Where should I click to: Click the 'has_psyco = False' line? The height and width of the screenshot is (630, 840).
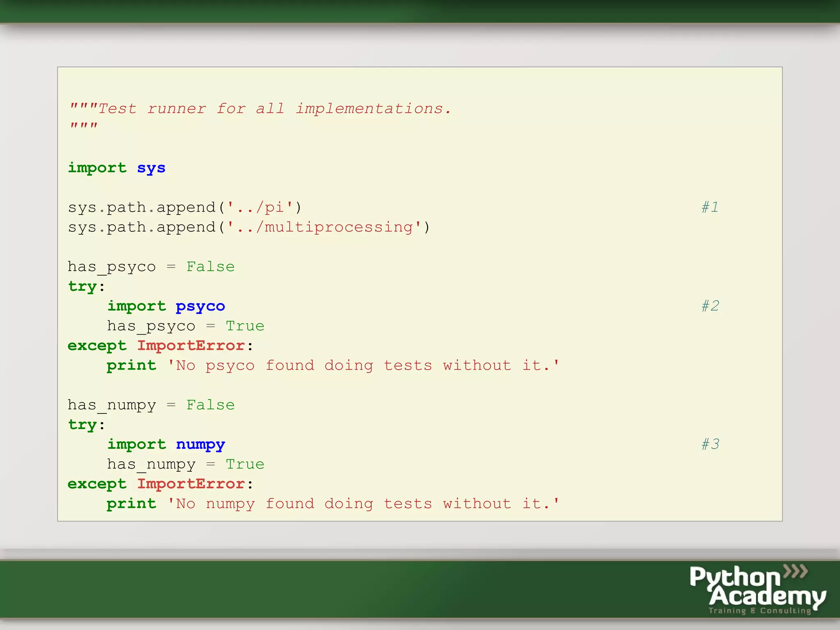pyautogui.click(x=151, y=267)
